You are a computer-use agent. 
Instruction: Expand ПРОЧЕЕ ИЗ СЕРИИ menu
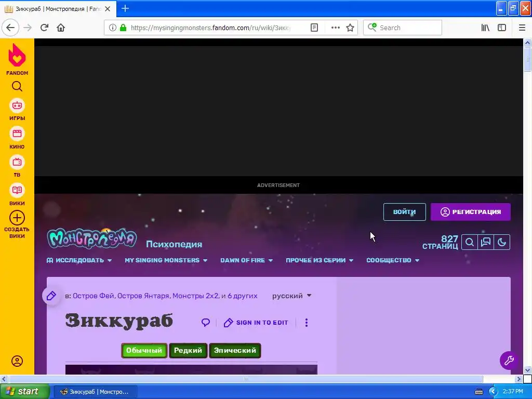320,260
